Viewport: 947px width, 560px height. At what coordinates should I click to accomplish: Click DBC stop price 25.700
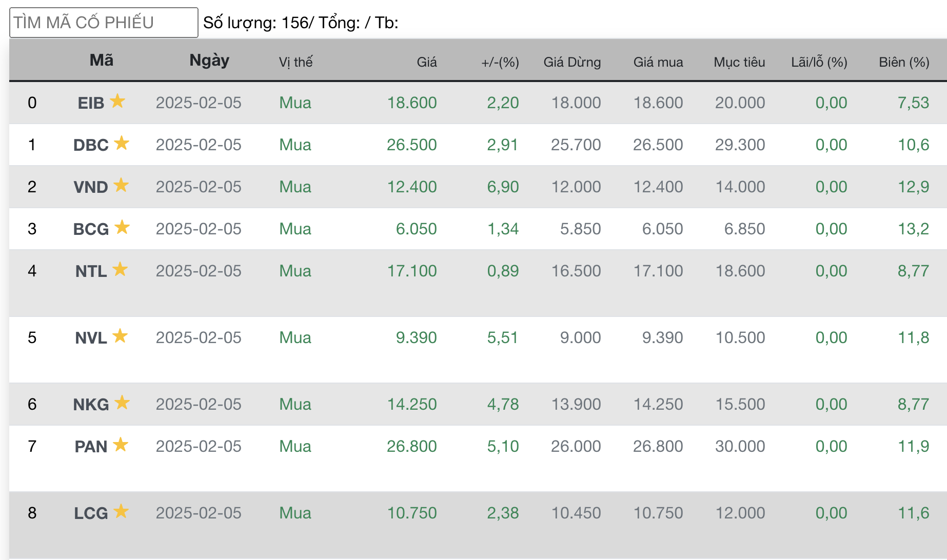click(576, 145)
